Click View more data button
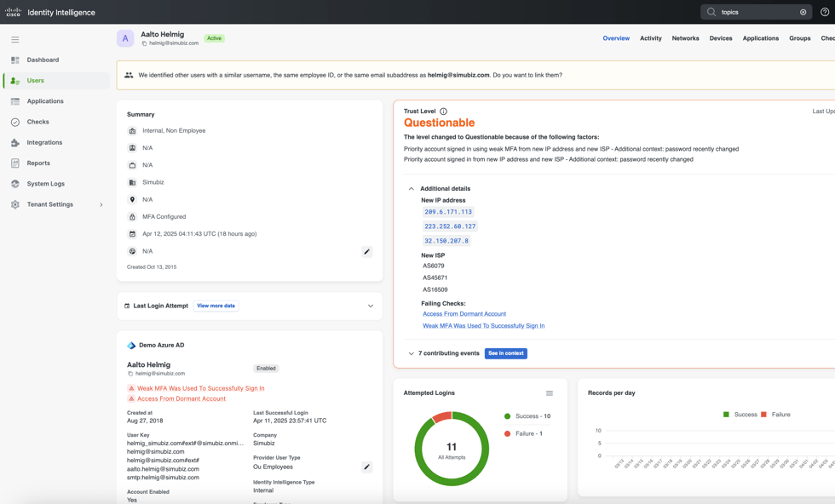 click(x=216, y=306)
